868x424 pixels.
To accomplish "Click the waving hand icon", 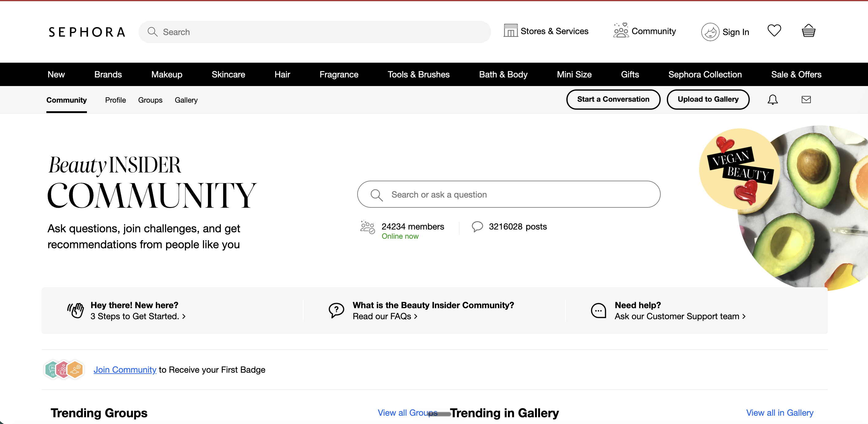I will pos(76,310).
